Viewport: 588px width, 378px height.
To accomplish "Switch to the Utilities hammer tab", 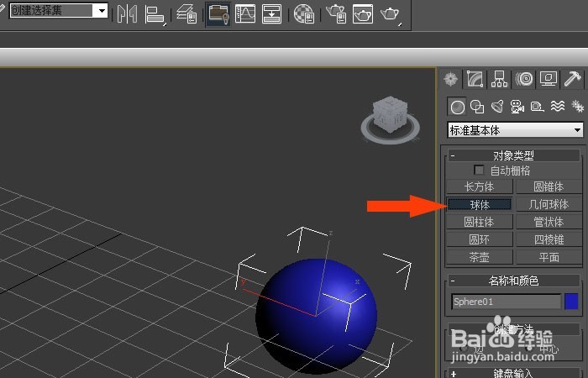I will point(572,79).
